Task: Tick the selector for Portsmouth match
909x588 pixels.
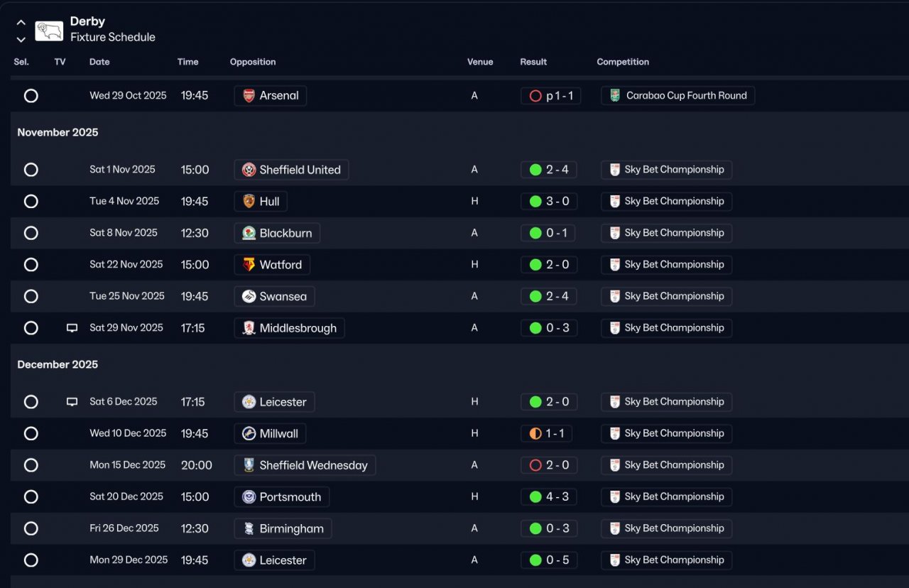Action: coord(31,497)
